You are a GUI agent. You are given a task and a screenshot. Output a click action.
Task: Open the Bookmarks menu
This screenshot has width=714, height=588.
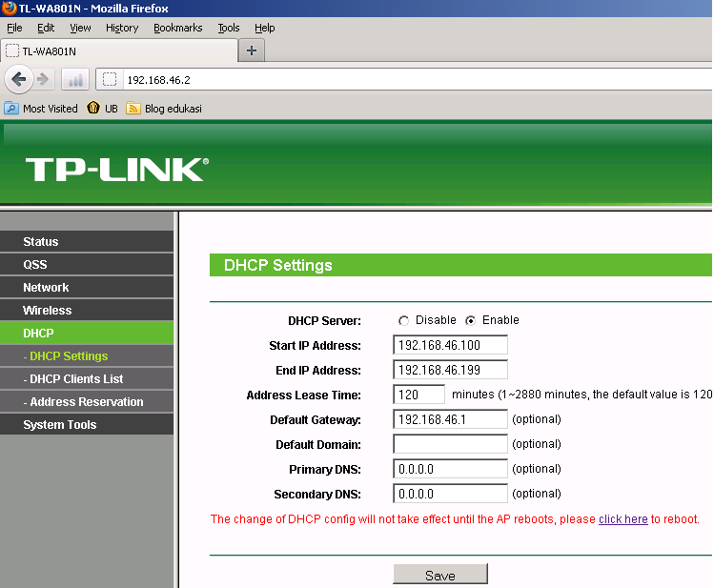pyautogui.click(x=177, y=28)
